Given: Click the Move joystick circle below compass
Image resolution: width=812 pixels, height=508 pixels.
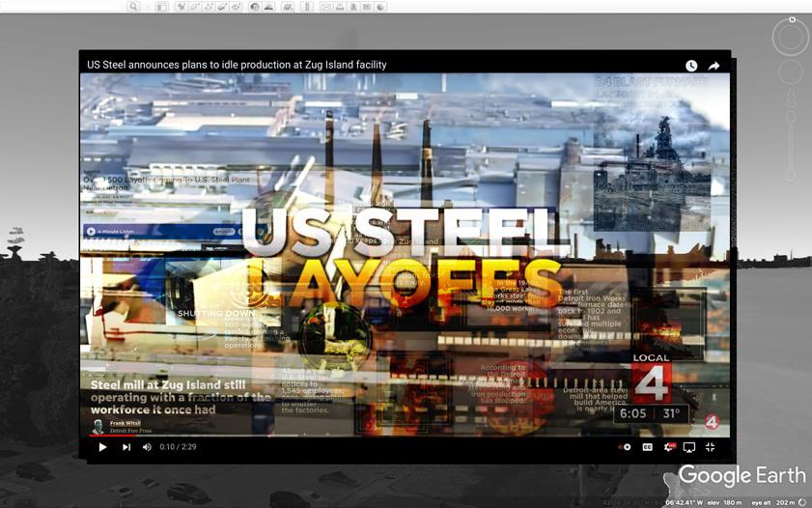Looking at the screenshot, I should 791,72.
